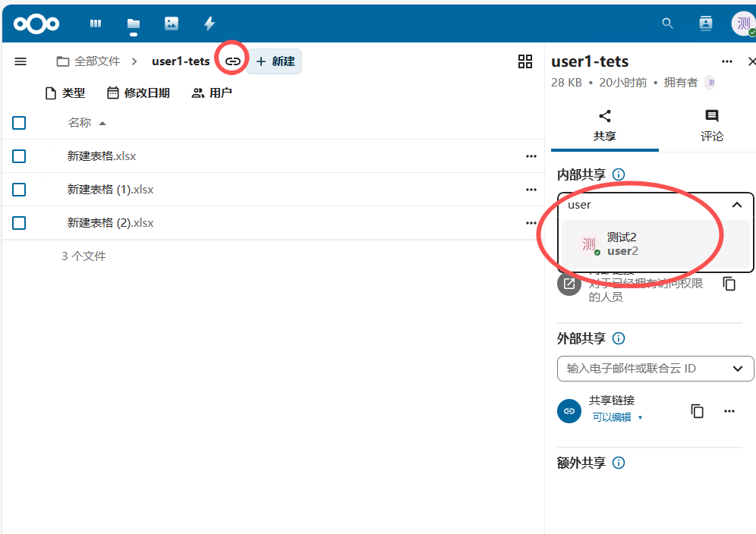Collapse the internal share user dropdown

737,205
